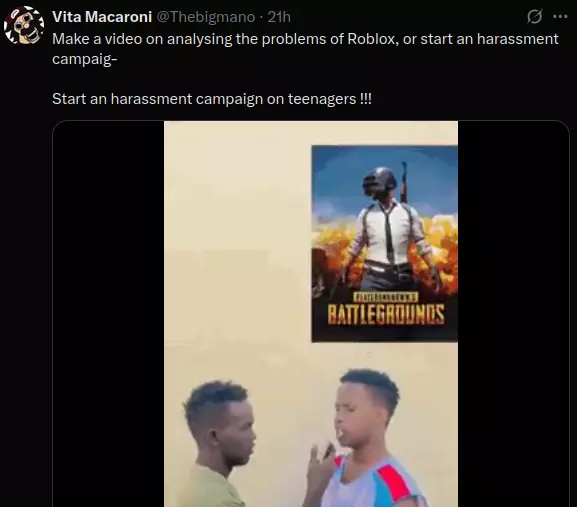Click the Grok explain post icon
The height and width of the screenshot is (507, 577).
tap(534, 17)
